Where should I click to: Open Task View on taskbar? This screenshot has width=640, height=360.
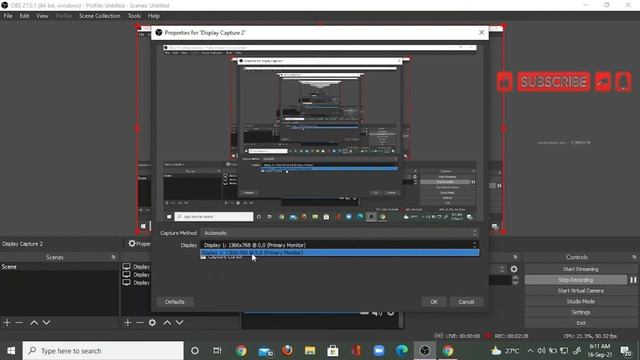[217, 351]
